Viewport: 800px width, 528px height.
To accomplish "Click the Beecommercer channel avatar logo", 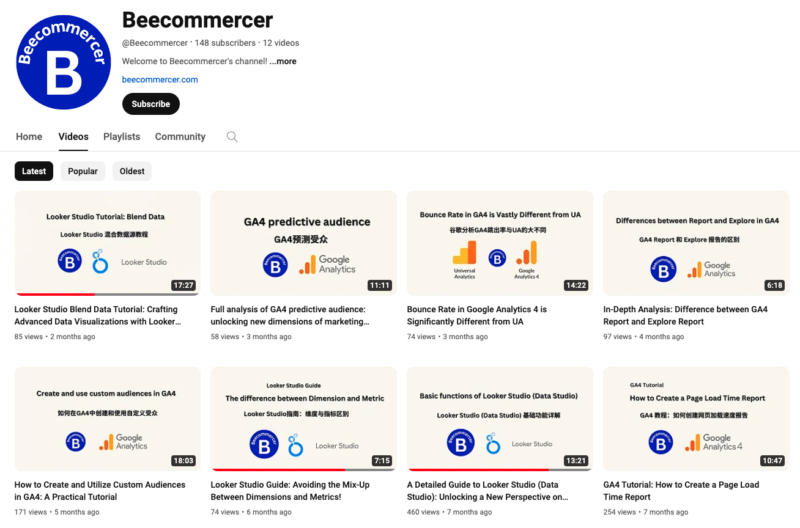I will coord(62,62).
